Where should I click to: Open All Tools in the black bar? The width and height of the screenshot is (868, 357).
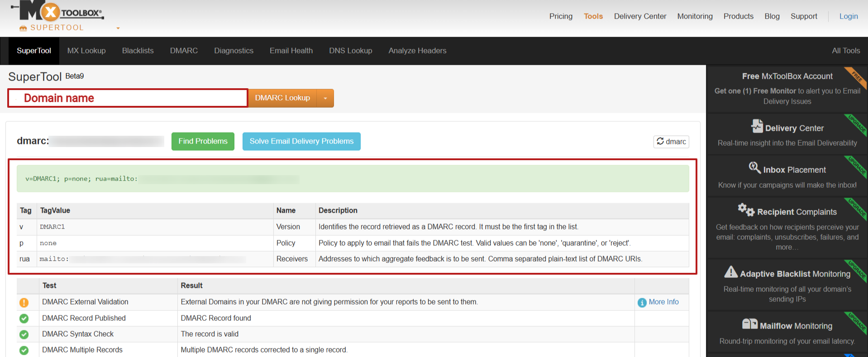(x=845, y=51)
